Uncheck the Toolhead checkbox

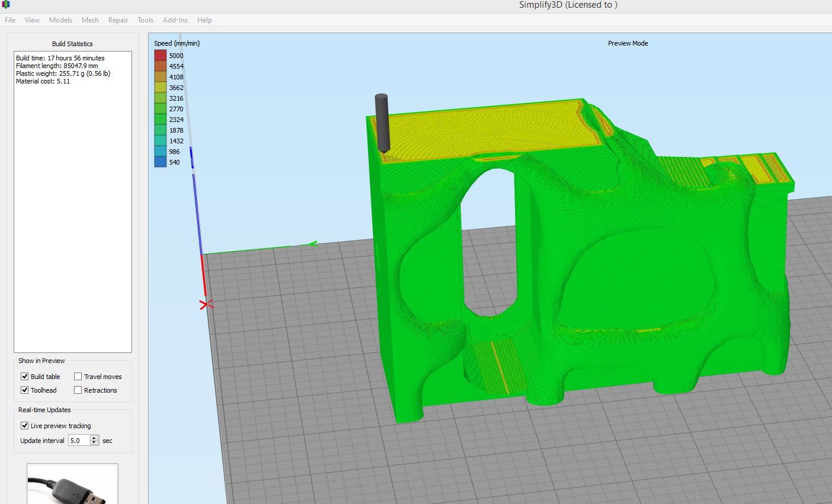pos(25,390)
